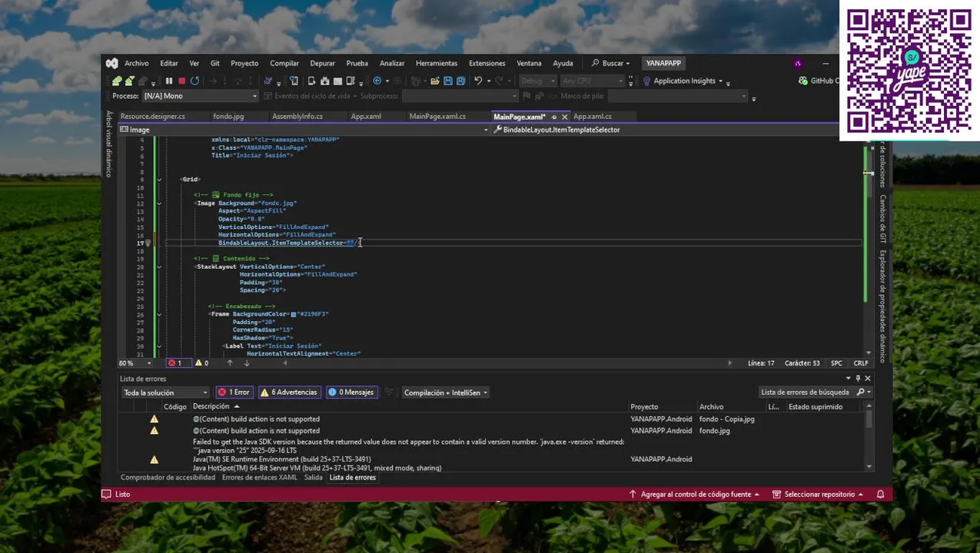The image size is (980, 553).
Task: Collapse the Grid element on line 9
Action: point(159,180)
